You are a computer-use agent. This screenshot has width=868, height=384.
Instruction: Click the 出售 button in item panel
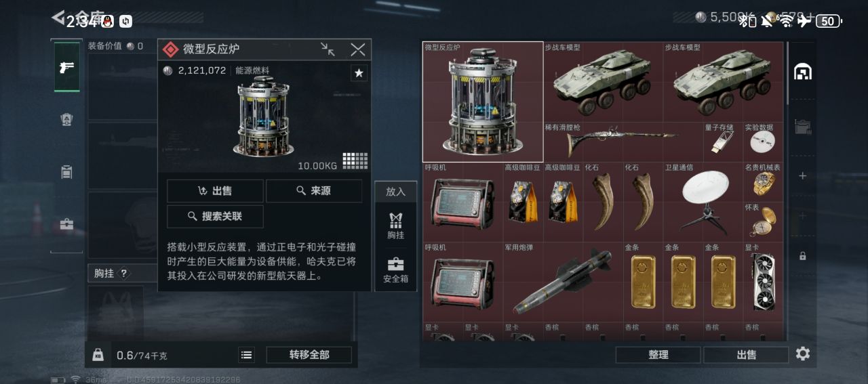click(x=215, y=191)
